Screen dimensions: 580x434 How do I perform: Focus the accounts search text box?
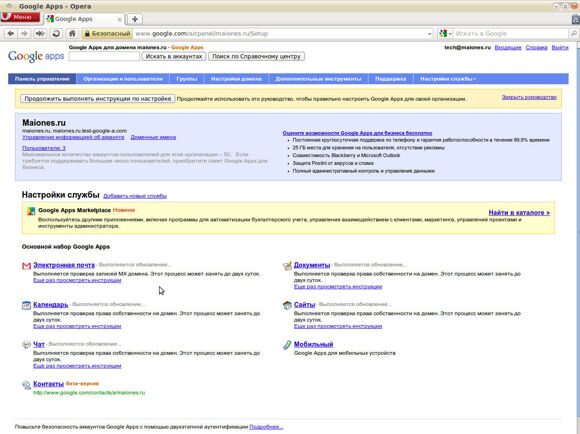click(104, 56)
